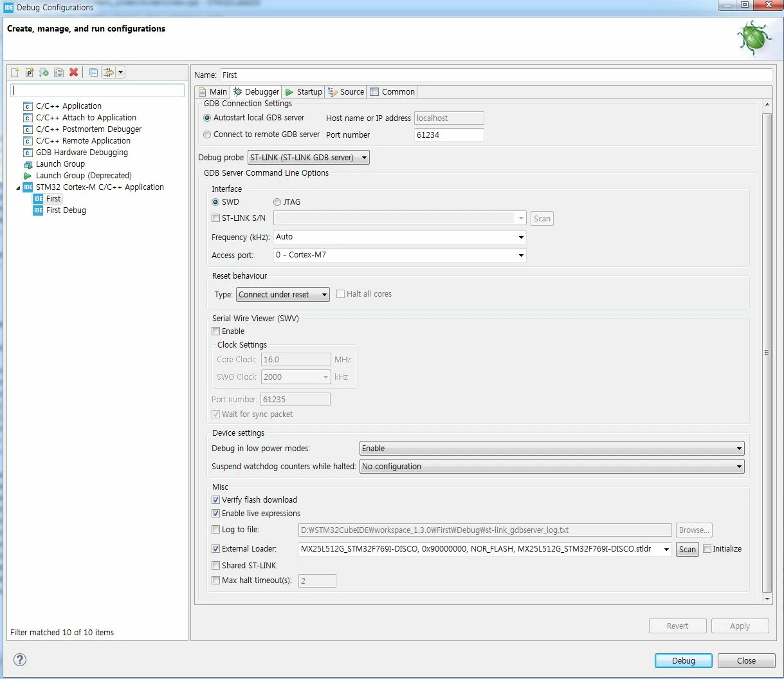Click Export launch configuration icon
784x679 pixels.
[44, 72]
